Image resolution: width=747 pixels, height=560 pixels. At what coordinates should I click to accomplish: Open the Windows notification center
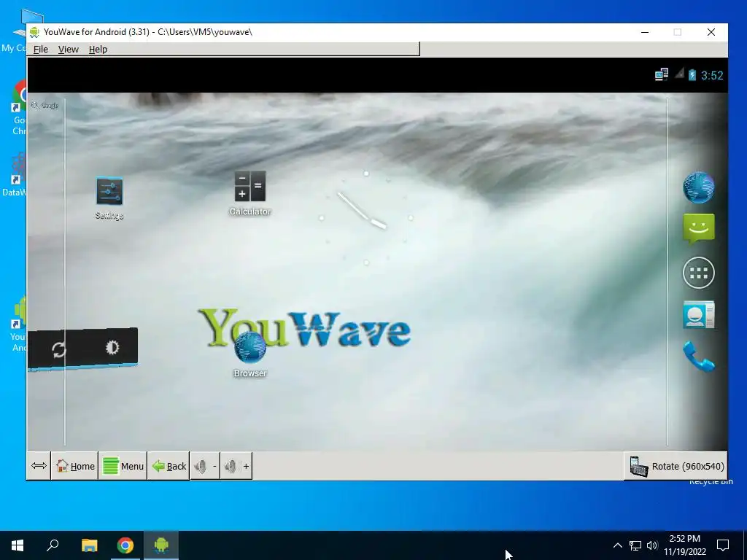723,545
